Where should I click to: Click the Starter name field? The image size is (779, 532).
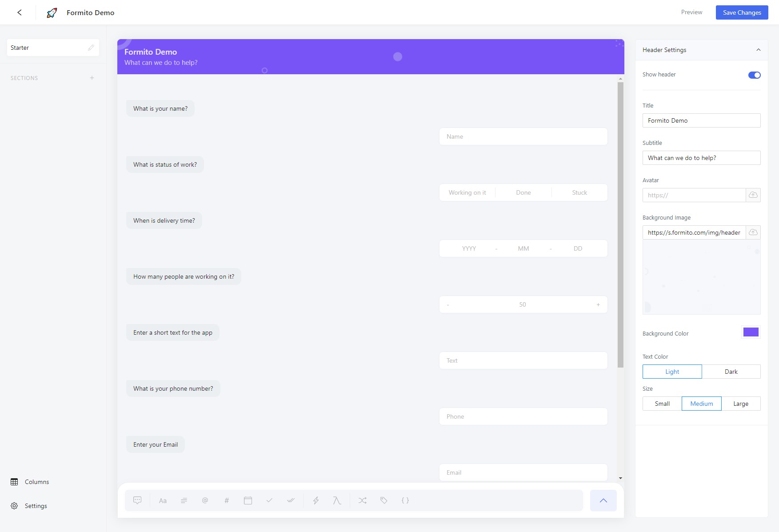tap(53, 48)
